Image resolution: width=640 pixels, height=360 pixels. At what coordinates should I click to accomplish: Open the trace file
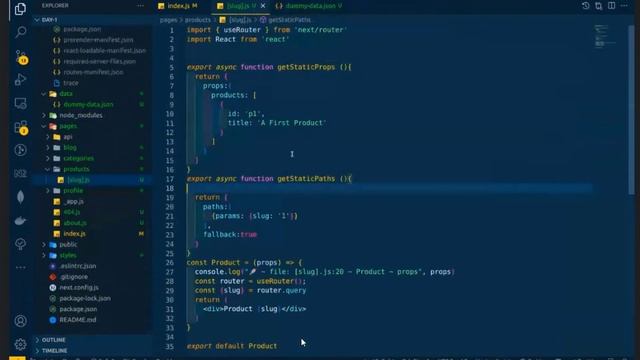pos(71,83)
